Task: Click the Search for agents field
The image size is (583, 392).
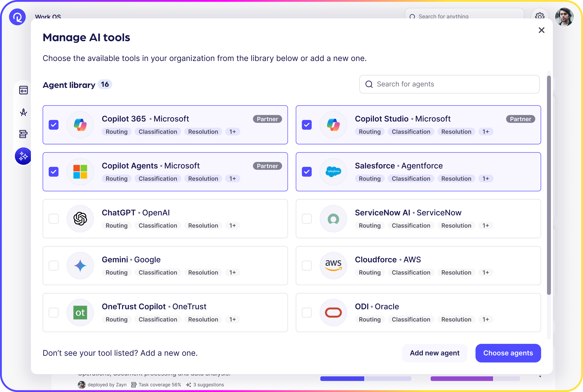Action: tap(449, 84)
